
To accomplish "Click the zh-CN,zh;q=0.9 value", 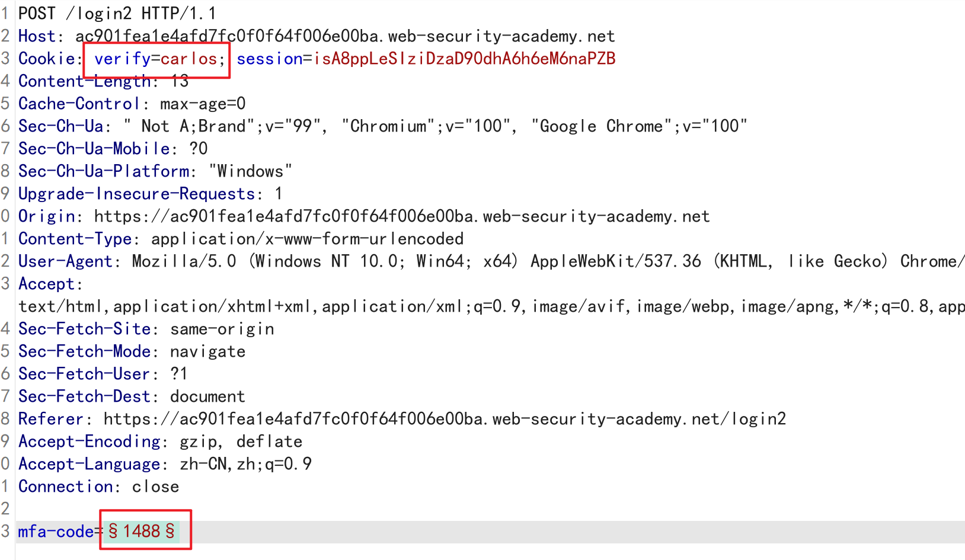I will point(245,464).
